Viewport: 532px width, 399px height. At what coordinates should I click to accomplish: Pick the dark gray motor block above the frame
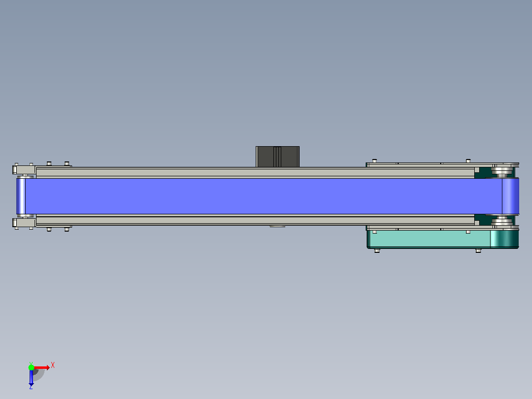pos(277,157)
